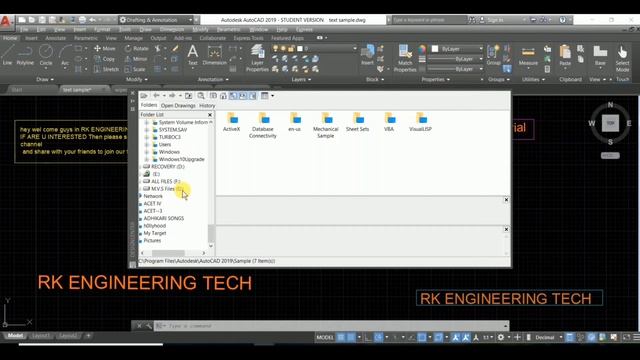This screenshot has height=360, width=640.
Task: Select Mechanical Sample folder
Action: click(x=325, y=125)
